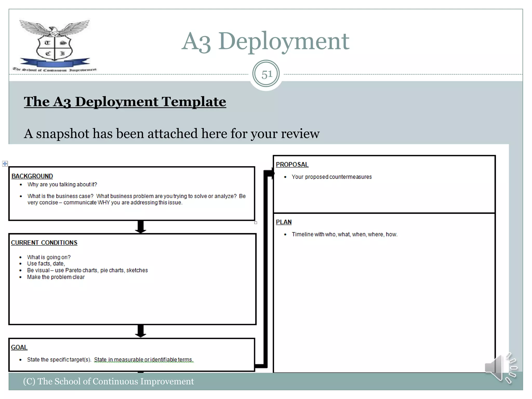Click the slide number 51 badge
532x399 pixels.
(266, 74)
